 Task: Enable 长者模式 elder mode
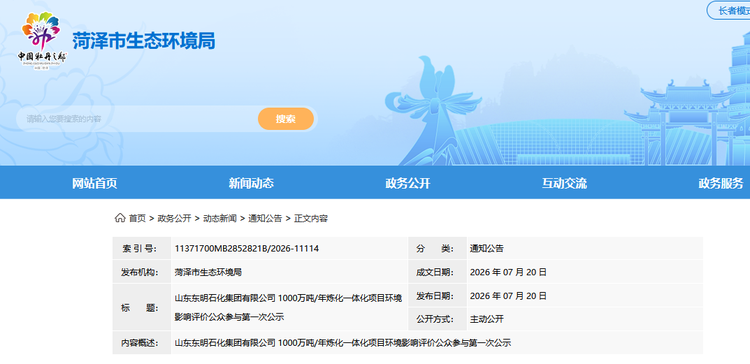(728, 11)
